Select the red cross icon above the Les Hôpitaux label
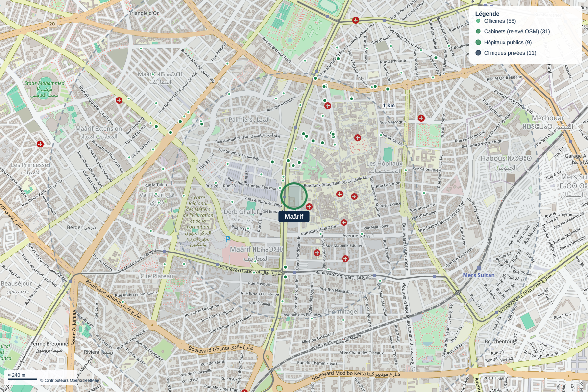The height and width of the screenshot is (392, 588). tap(358, 138)
